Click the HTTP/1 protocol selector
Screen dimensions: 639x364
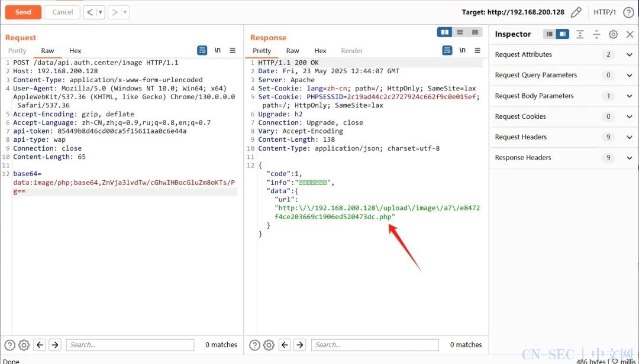click(605, 12)
